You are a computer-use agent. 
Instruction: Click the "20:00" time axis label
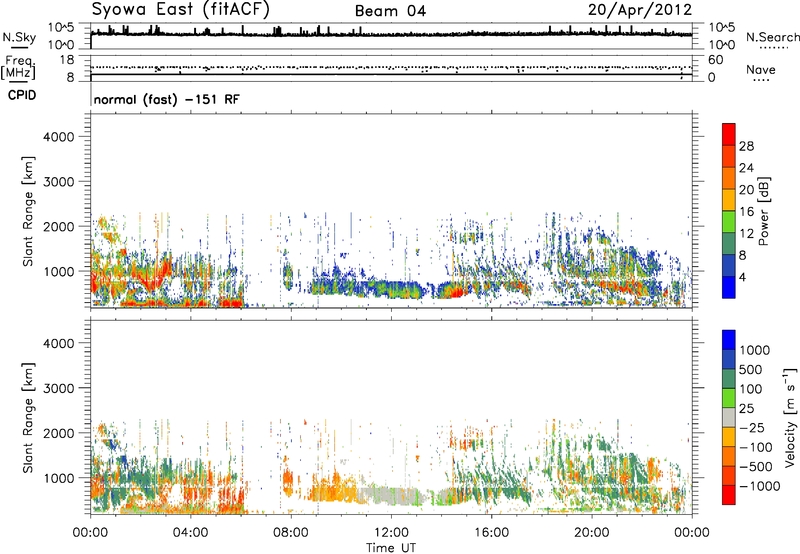591,533
